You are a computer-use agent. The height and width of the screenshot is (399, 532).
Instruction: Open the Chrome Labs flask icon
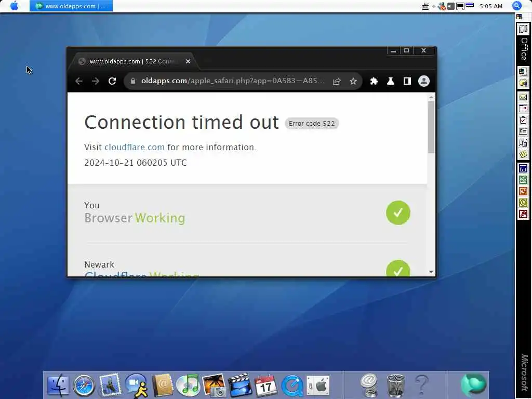[391, 81]
